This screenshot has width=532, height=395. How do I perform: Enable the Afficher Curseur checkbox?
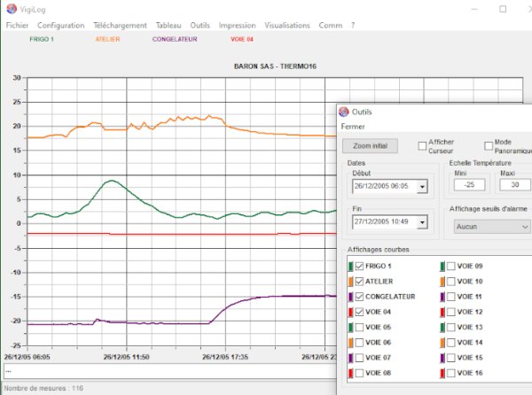pos(422,146)
